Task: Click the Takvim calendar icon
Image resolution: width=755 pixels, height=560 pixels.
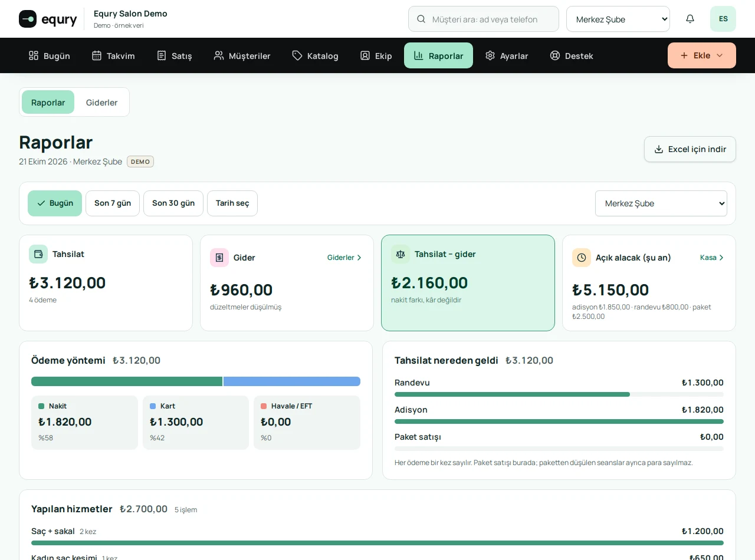Action: point(97,55)
